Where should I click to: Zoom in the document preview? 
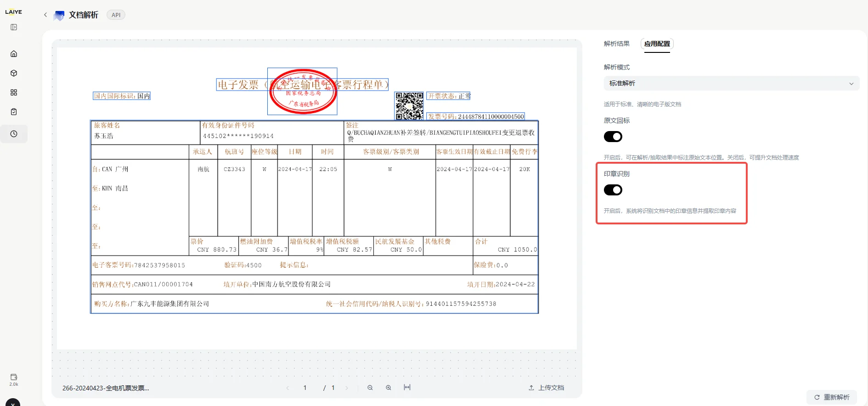coord(389,388)
